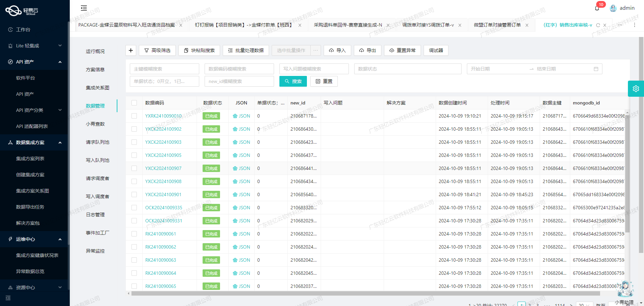
Task: Click the 搜索 search button
Action: 293,81
